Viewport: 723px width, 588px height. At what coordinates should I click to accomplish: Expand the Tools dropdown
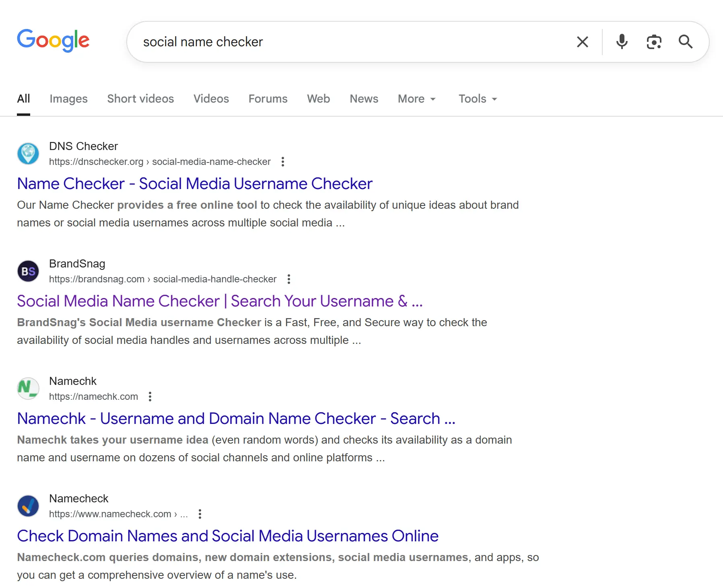478,99
